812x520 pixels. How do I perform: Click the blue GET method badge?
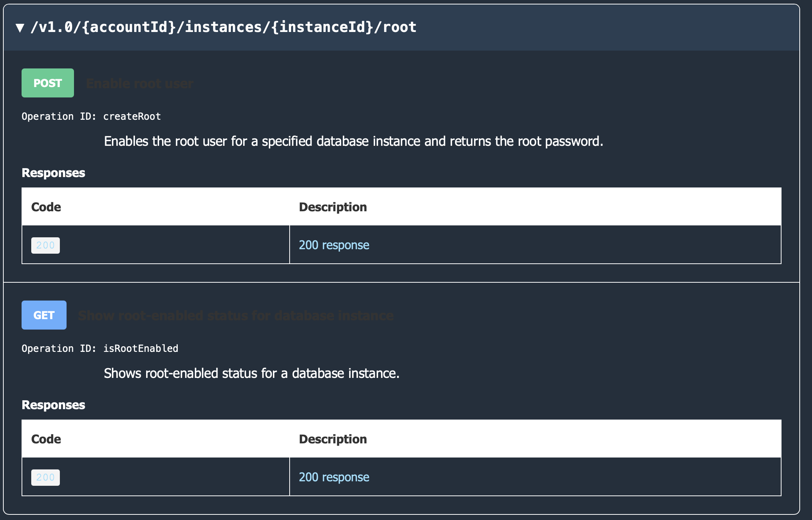click(44, 315)
